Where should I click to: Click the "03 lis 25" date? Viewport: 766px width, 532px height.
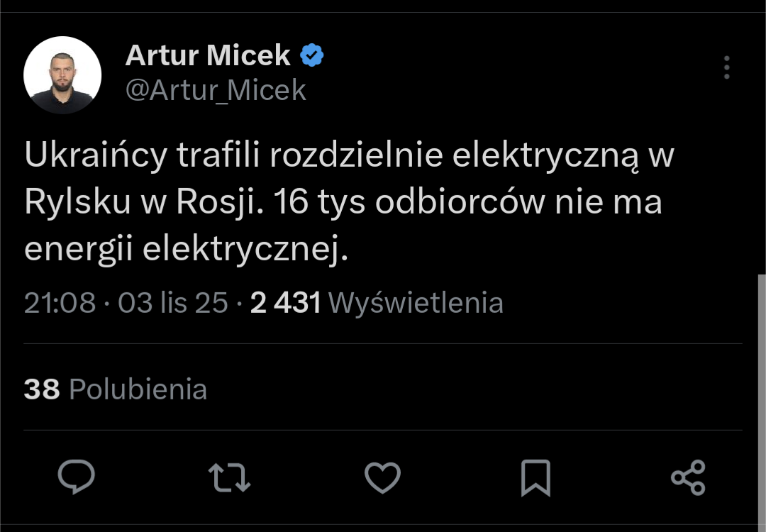click(x=172, y=303)
